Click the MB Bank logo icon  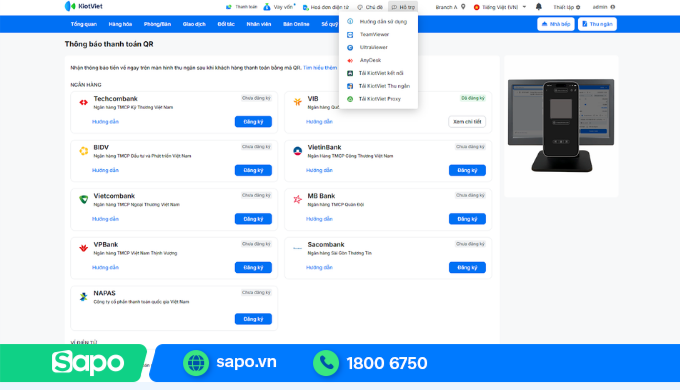click(298, 200)
